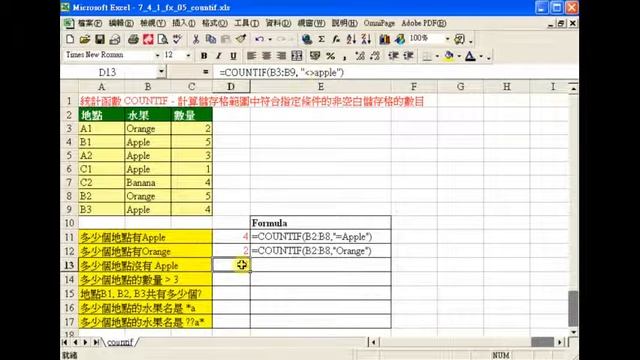Image resolution: width=640 pixels, height=360 pixels.
Task: Open the 編輯 (Edit) menu
Action: [x=121, y=23]
